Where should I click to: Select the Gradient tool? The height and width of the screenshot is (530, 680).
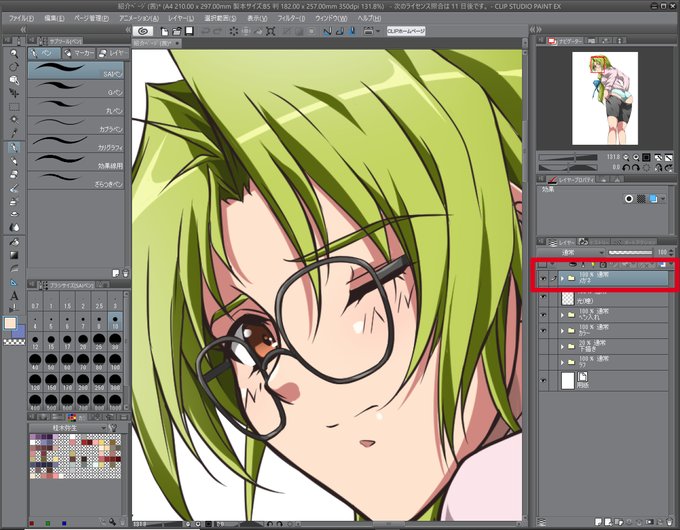click(x=14, y=255)
